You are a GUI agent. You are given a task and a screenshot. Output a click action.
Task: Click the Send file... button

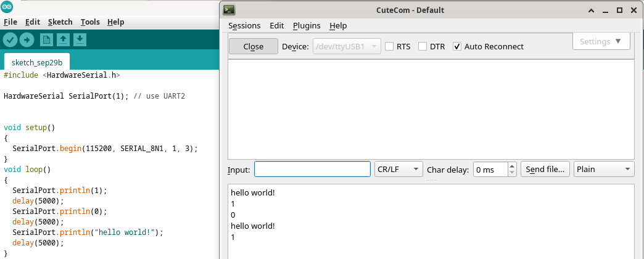click(545, 170)
